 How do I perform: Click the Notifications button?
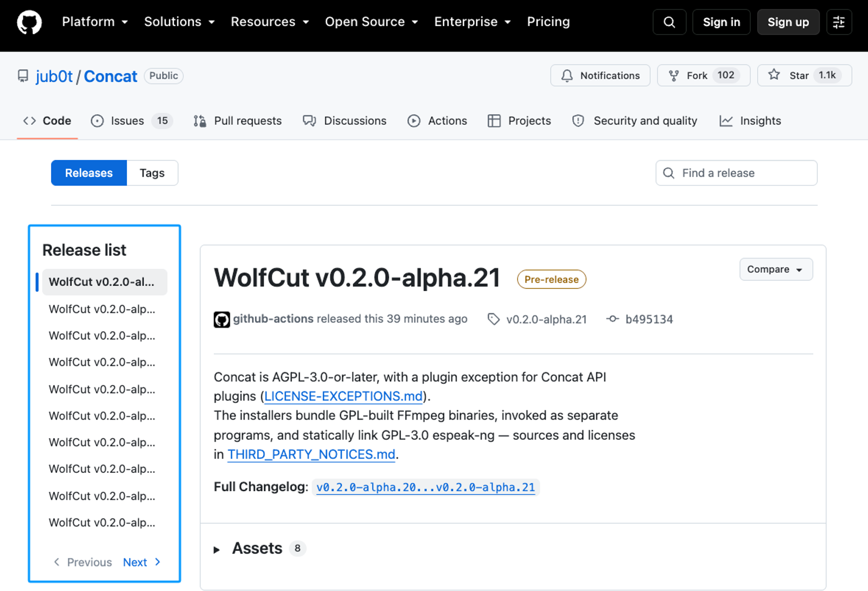[601, 75]
